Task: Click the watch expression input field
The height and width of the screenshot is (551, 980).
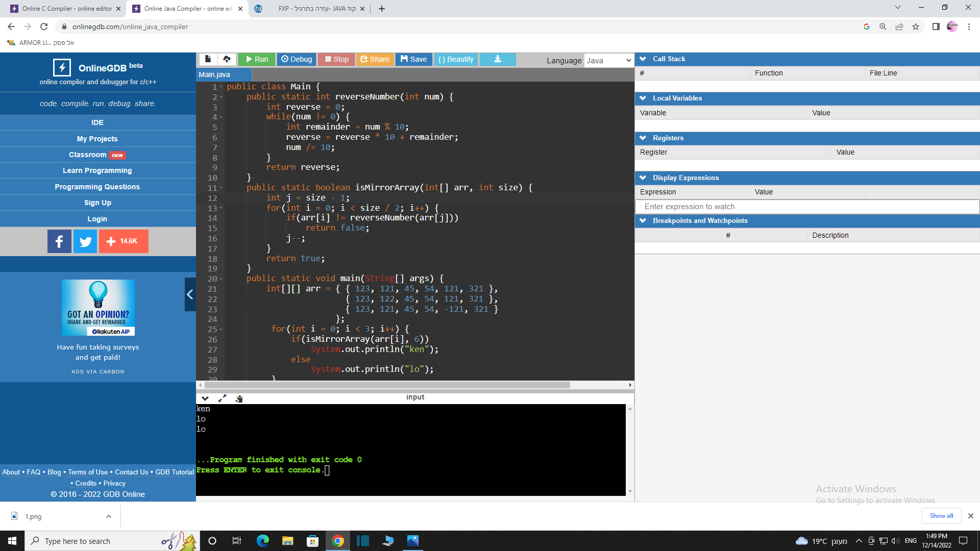Action: pyautogui.click(x=806, y=207)
